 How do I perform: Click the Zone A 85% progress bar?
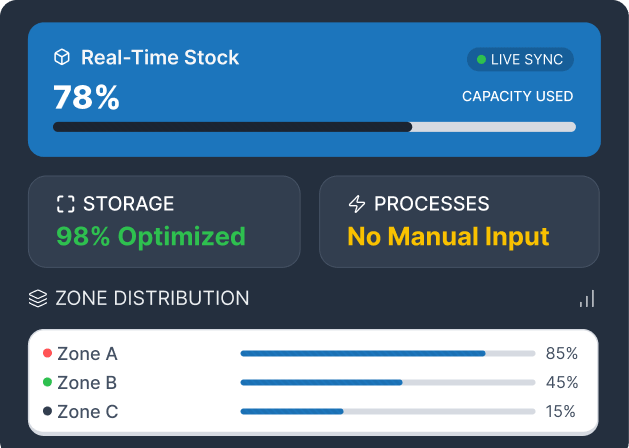tap(388, 353)
